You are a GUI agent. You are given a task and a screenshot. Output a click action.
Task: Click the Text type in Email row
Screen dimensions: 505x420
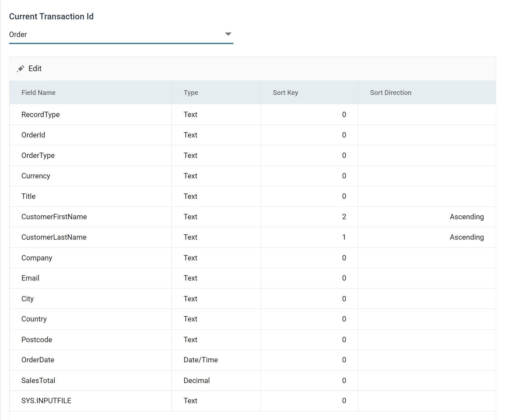coord(191,278)
